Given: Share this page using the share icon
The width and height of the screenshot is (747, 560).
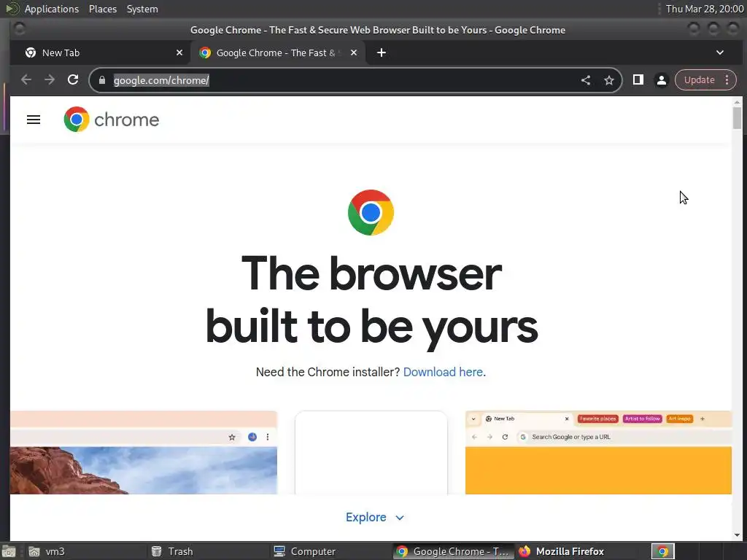Looking at the screenshot, I should [x=586, y=80].
